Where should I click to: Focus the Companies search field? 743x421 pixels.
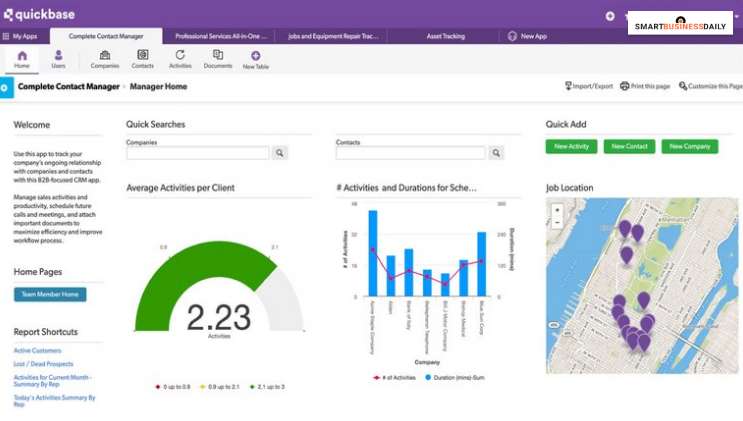pos(198,153)
